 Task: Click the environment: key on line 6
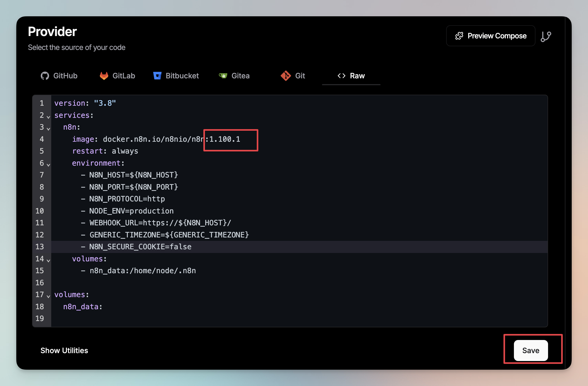point(98,163)
